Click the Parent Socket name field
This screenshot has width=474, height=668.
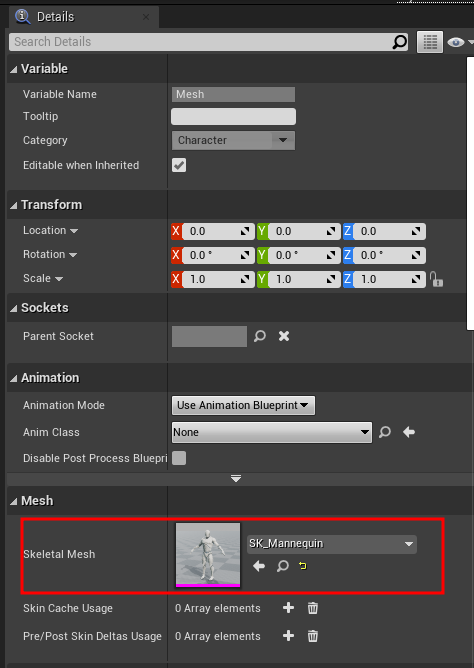point(209,337)
